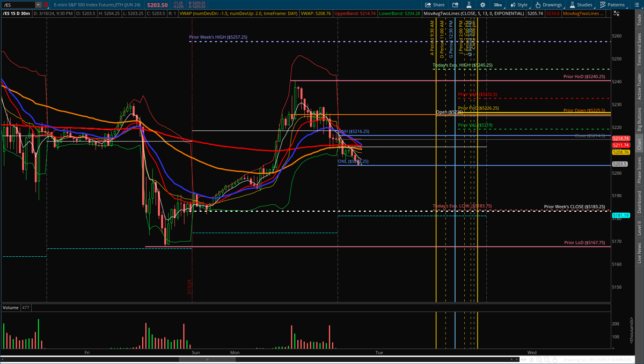Select the crosshair tool on bottom toolbar
This screenshot has height=364, width=644.
[x=531, y=360]
